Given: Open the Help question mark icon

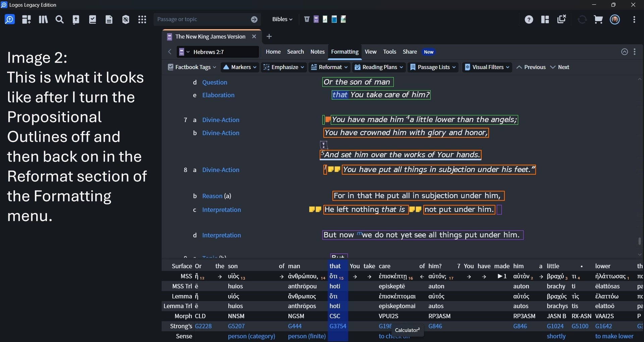Looking at the screenshot, I should pyautogui.click(x=529, y=19).
